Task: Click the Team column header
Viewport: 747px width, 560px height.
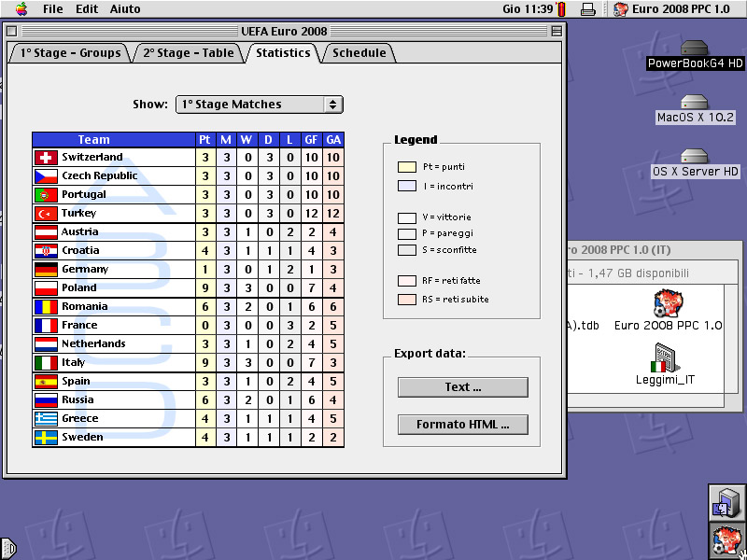Action: pyautogui.click(x=114, y=140)
